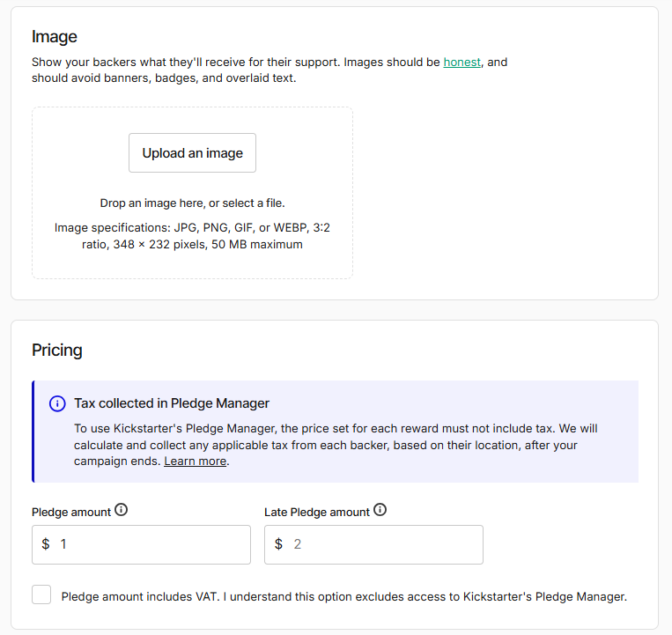Image resolution: width=672 pixels, height=635 pixels.
Task: Click the Upload an image button
Action: click(192, 153)
